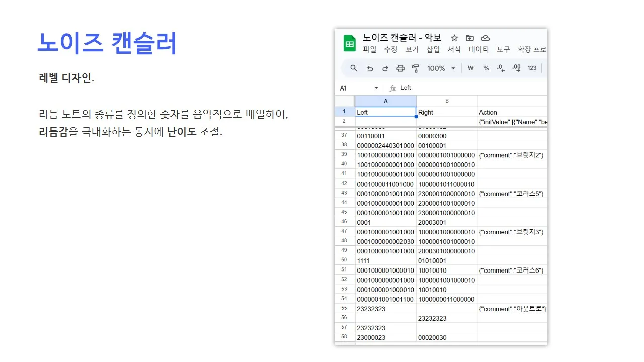Select cell with 20003001
The width and height of the screenshot is (644, 362).
447,222
